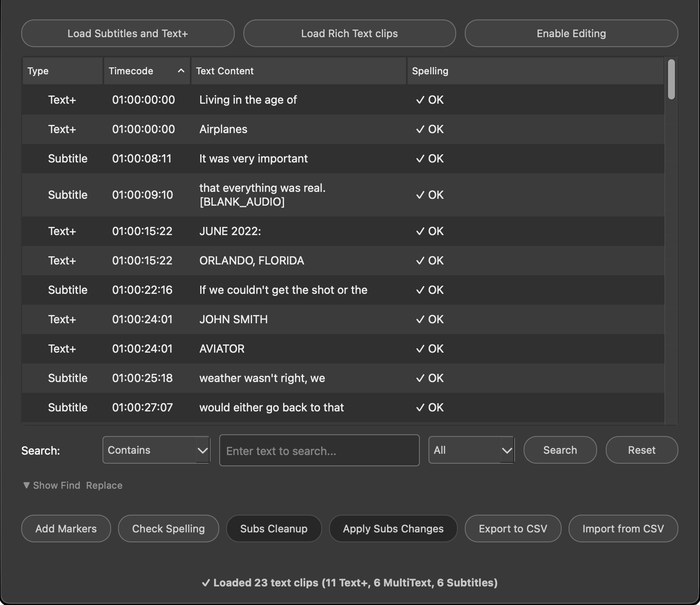Click timecode 01:00:08:11 cell
This screenshot has height=605, width=700.
[x=142, y=159]
